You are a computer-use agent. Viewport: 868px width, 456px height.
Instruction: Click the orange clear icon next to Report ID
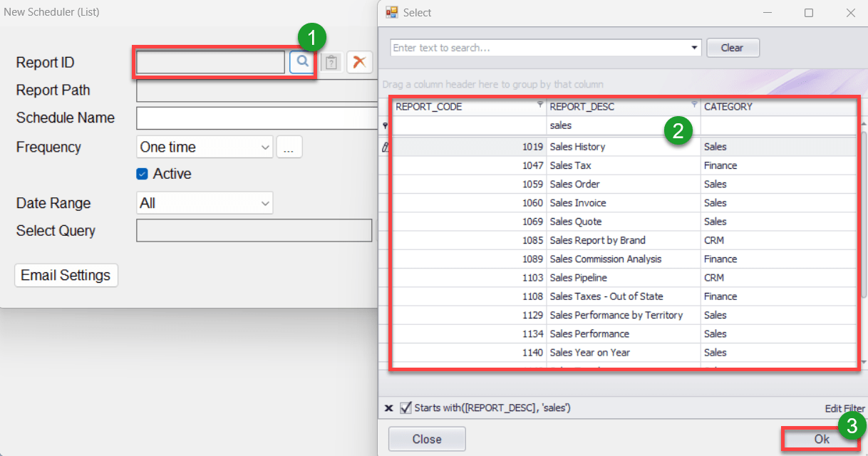[360, 63]
